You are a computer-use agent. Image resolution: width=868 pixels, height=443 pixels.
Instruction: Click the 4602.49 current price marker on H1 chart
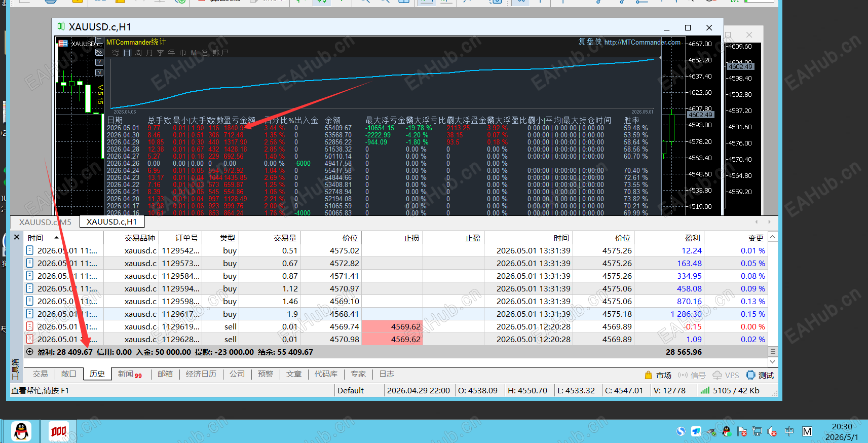coord(701,115)
